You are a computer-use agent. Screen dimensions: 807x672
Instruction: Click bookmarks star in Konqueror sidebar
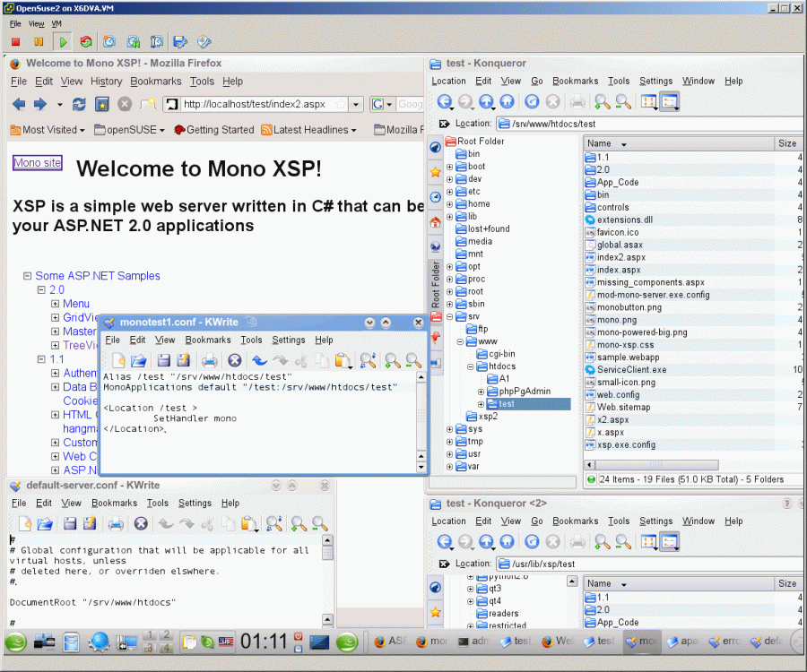tap(436, 172)
